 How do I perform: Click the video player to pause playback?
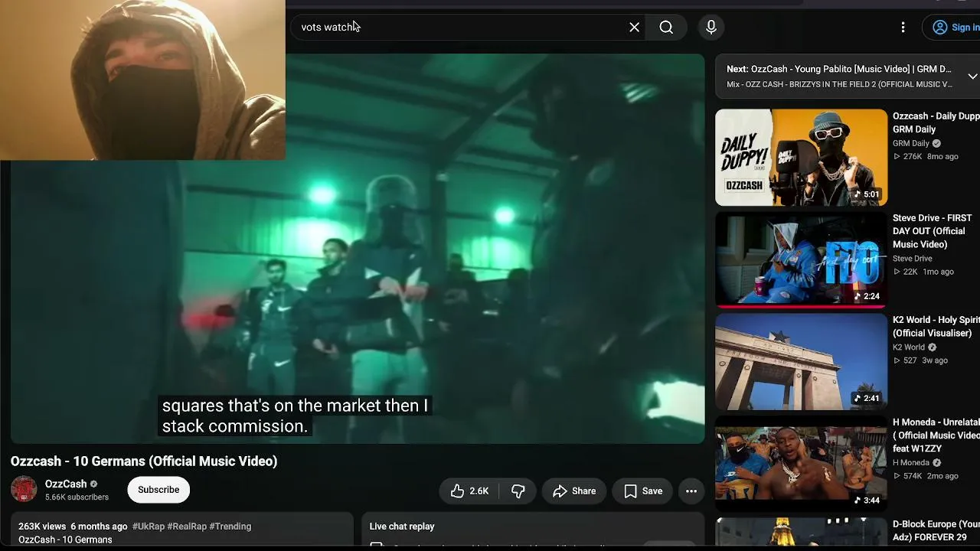[x=358, y=249]
